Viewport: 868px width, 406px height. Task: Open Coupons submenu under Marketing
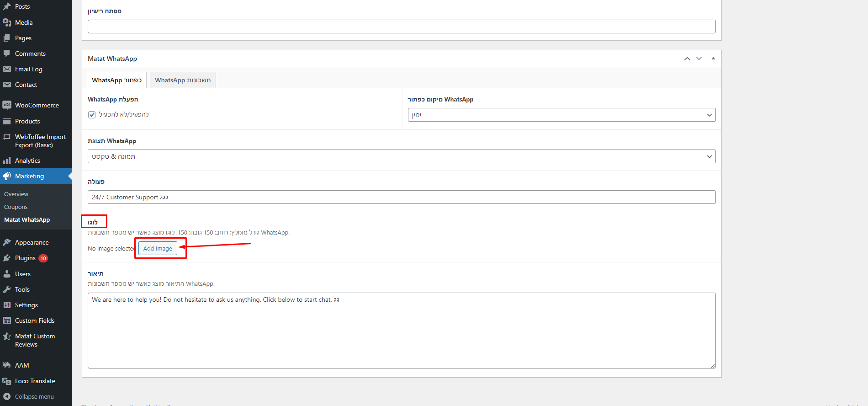click(x=16, y=207)
